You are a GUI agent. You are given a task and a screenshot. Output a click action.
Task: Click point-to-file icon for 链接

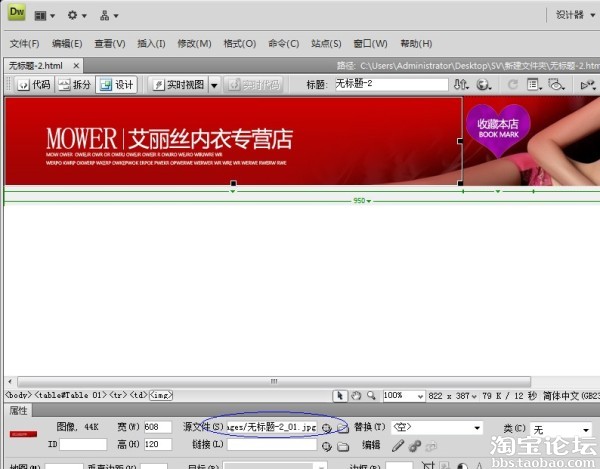pyautogui.click(x=326, y=446)
